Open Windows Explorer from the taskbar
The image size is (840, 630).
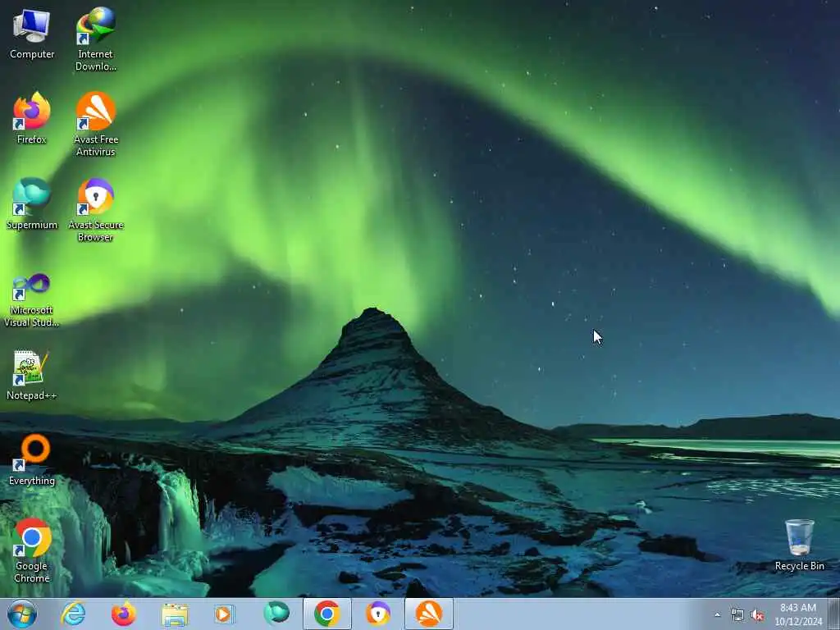point(175,614)
